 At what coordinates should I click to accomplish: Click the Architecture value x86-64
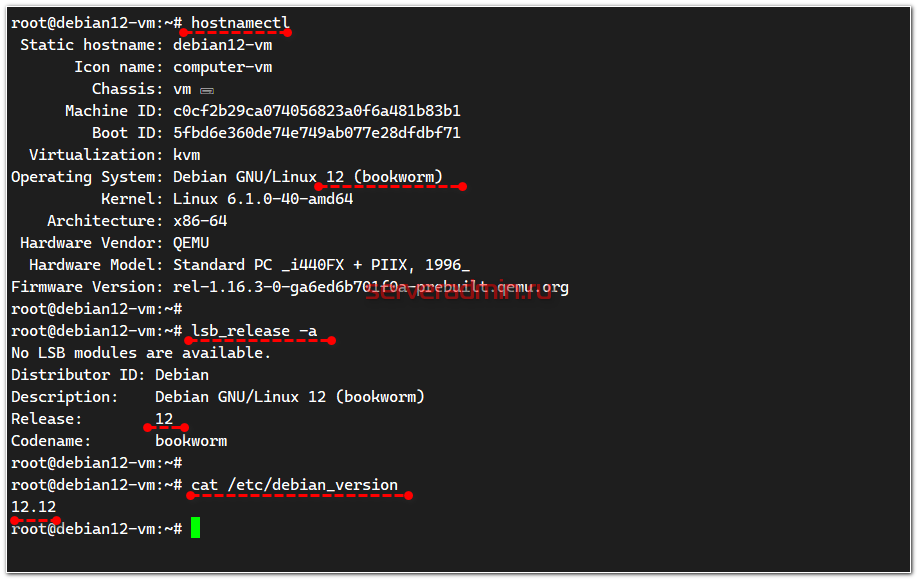point(200,221)
